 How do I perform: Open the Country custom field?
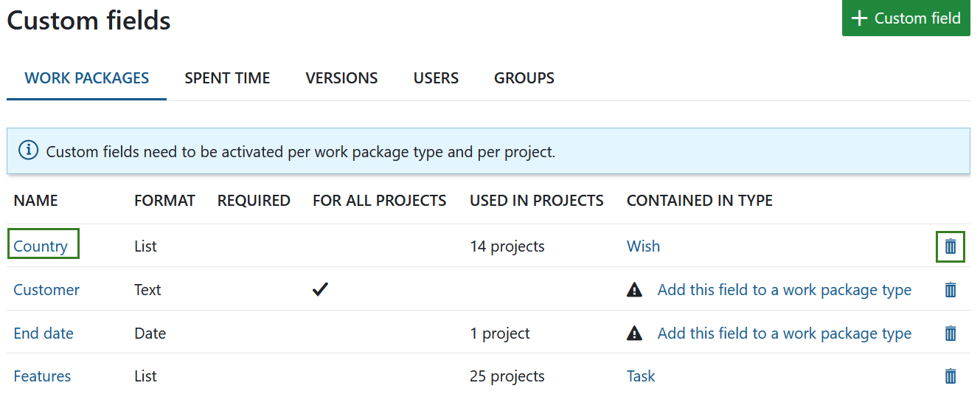click(x=41, y=246)
